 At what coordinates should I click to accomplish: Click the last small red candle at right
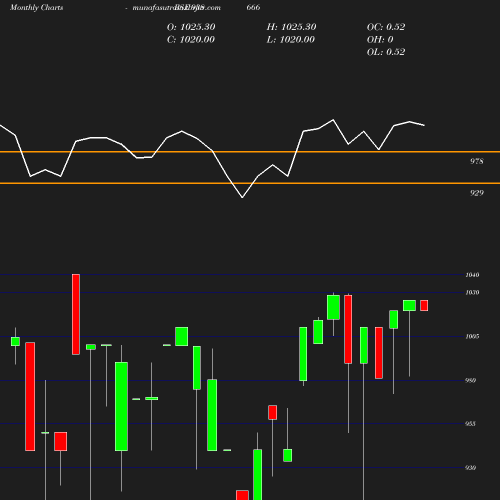(x=424, y=305)
